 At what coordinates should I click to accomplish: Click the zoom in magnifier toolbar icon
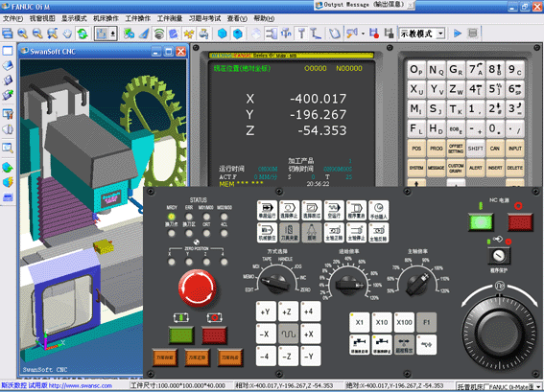tap(23, 34)
